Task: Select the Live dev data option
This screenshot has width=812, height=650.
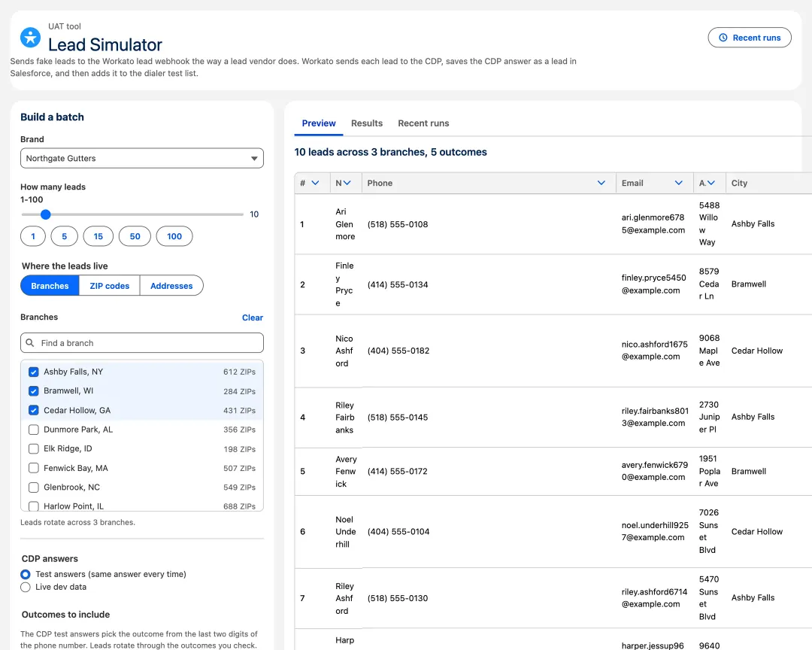Action: [26, 588]
